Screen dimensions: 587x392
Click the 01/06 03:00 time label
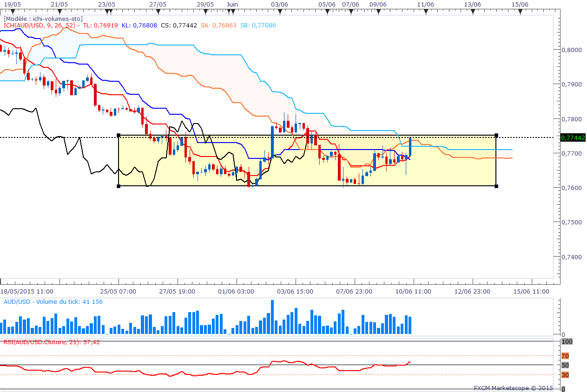coord(237,292)
